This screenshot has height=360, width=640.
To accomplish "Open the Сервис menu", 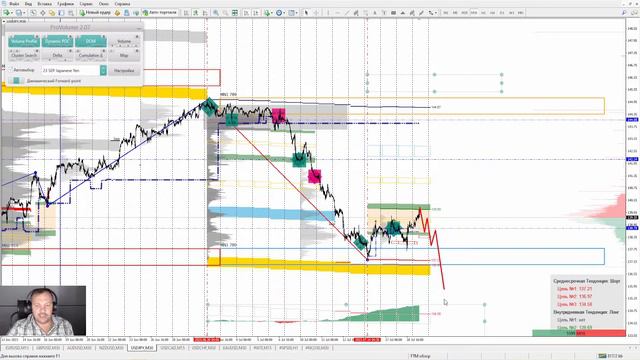I will click(86, 4).
